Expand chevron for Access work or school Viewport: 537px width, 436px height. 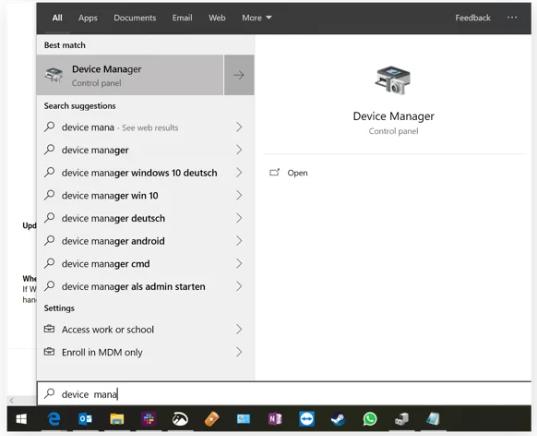coord(239,329)
